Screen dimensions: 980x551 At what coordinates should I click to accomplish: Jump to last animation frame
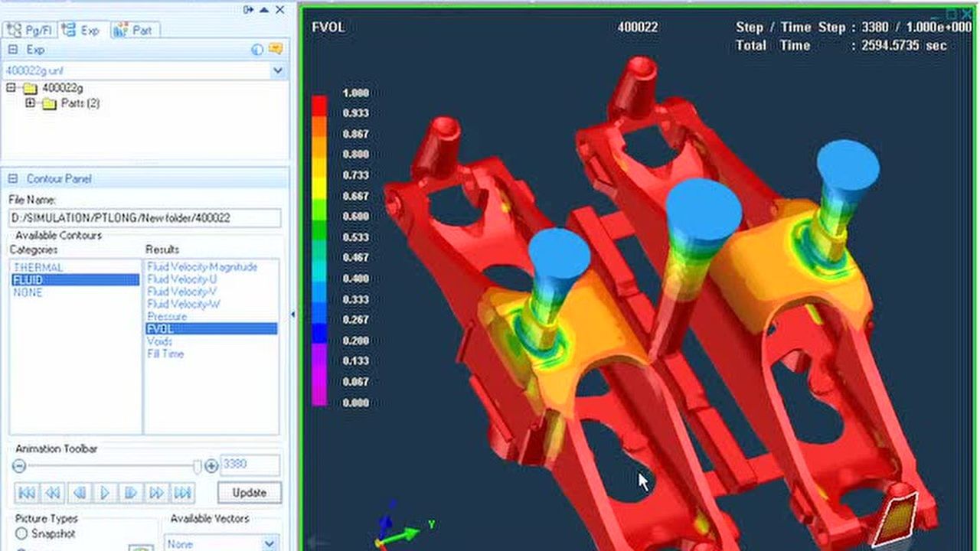click(182, 493)
